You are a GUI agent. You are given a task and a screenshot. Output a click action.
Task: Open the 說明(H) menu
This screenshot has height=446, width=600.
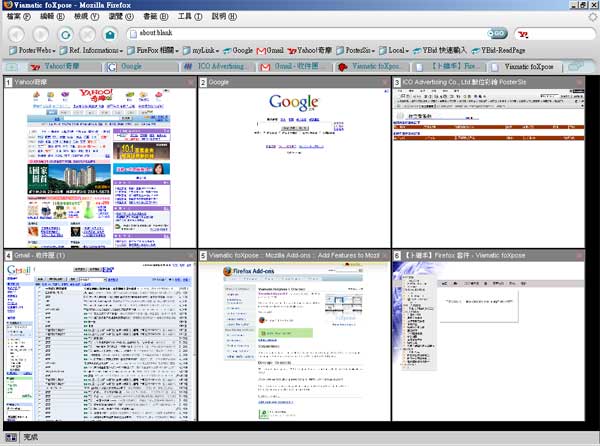[224, 16]
